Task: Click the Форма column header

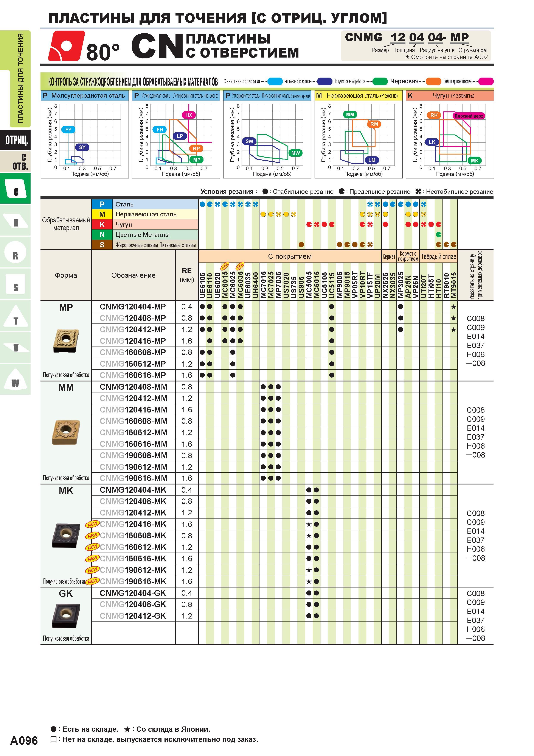Action: 66,275
